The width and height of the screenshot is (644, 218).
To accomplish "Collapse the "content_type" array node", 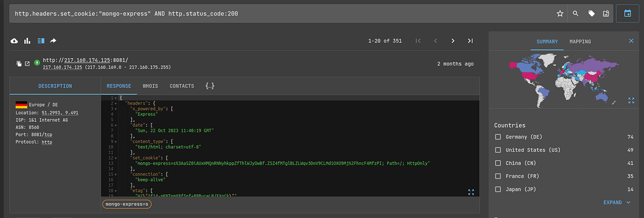I will click(x=116, y=141).
